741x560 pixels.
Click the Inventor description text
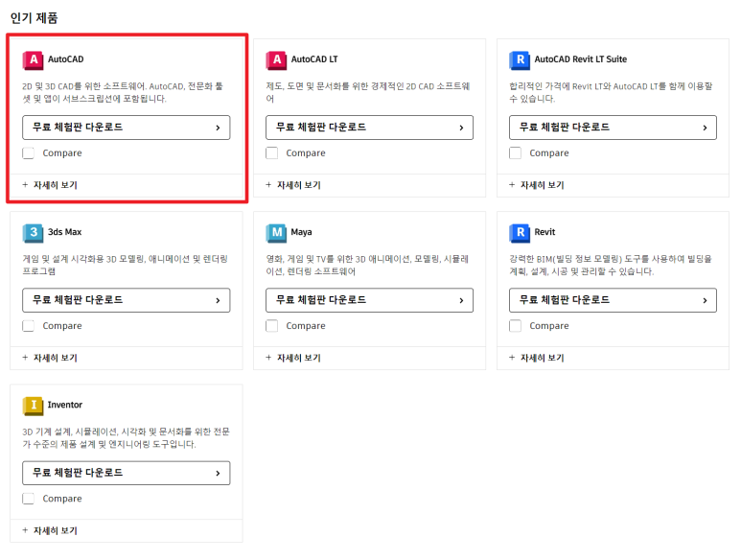point(126,438)
